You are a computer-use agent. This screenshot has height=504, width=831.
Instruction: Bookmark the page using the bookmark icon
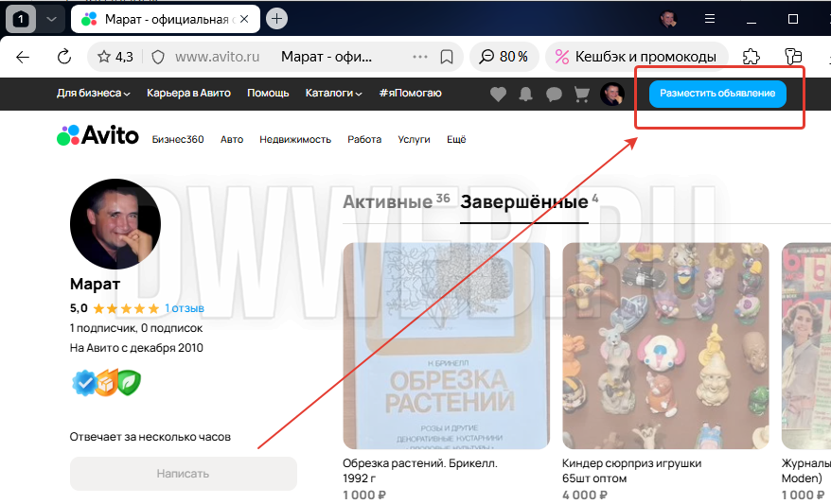click(x=447, y=57)
